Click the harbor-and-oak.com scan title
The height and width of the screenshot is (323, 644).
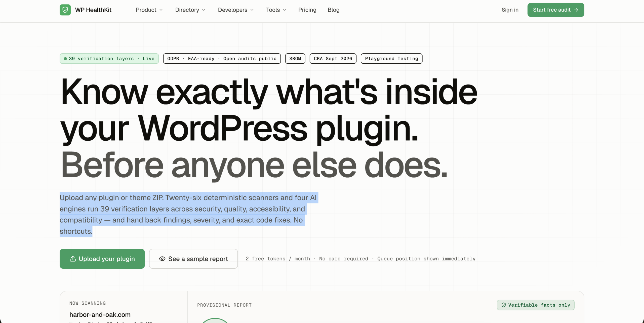coord(100,314)
